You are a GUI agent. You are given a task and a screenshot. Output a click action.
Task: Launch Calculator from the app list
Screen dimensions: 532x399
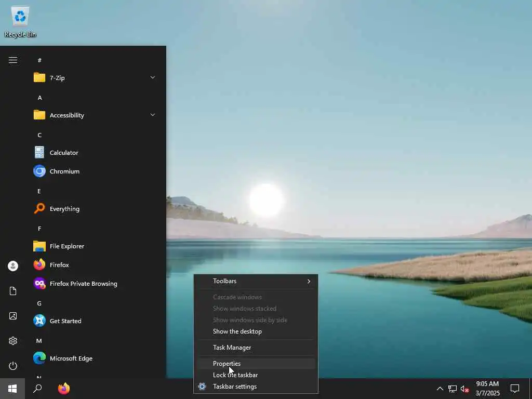point(95,152)
